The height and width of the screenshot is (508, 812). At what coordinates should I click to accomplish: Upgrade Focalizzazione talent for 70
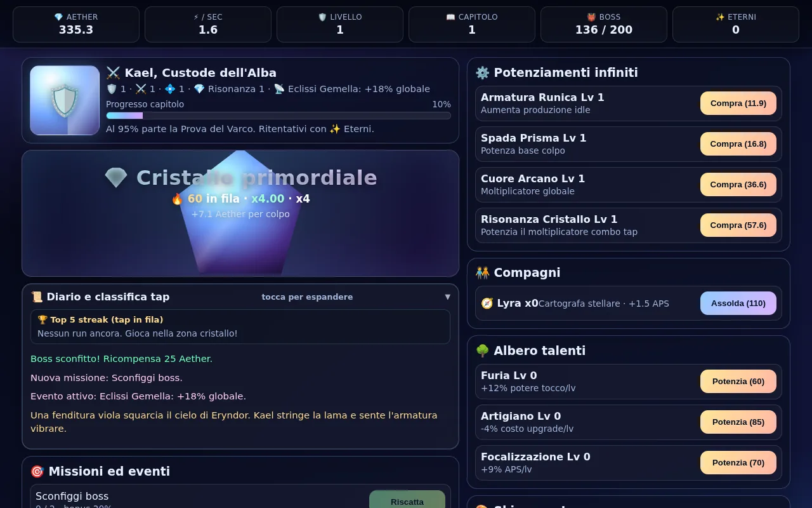coord(738,463)
